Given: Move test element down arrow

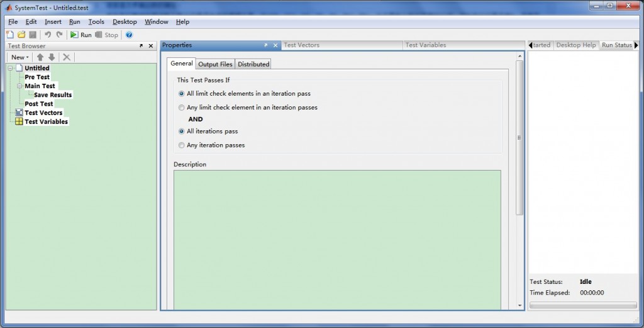Looking at the screenshot, I should [52, 57].
